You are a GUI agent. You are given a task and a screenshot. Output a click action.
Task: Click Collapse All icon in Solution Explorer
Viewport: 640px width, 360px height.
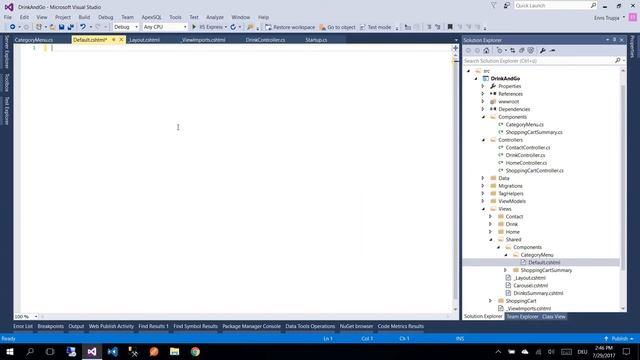(x=522, y=51)
